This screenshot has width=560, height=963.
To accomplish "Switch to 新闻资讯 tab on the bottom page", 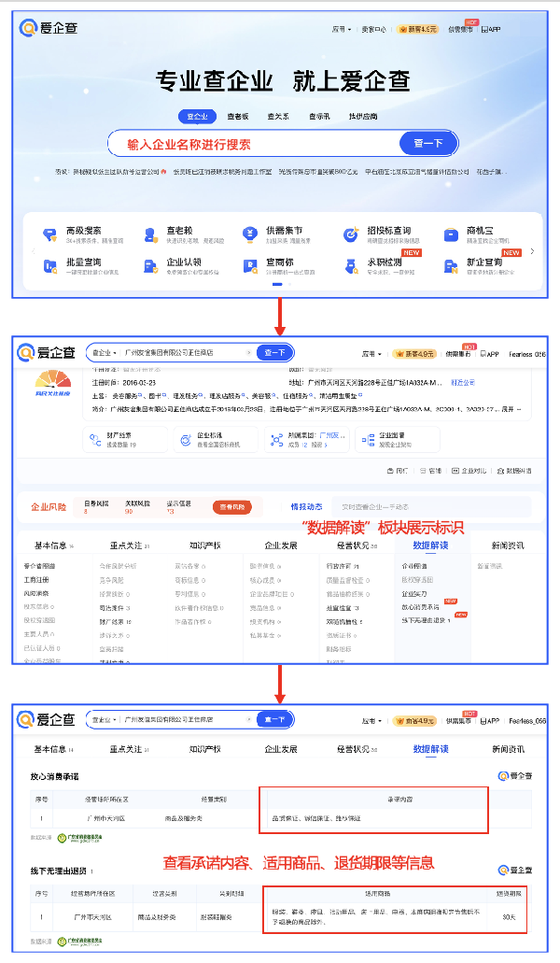I will pyautogui.click(x=508, y=749).
